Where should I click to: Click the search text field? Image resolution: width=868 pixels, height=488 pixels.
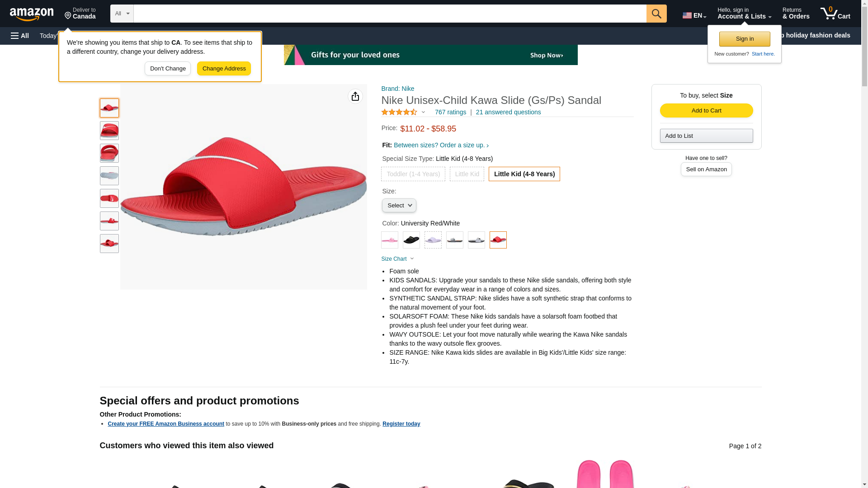(x=389, y=14)
